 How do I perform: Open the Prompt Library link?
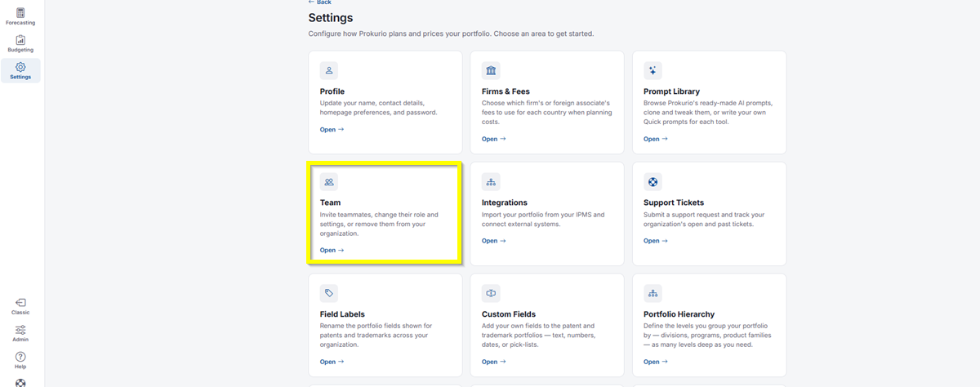click(655, 139)
